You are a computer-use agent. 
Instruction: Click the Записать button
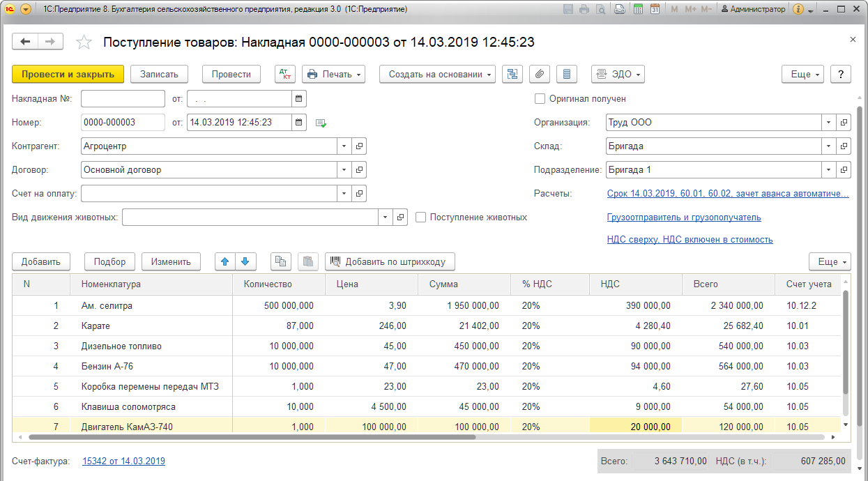tap(160, 75)
